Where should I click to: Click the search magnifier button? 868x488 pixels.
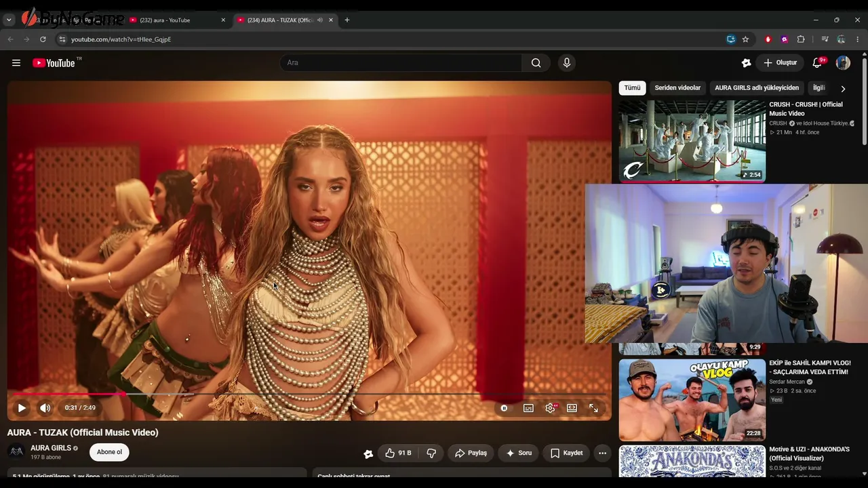tap(536, 63)
